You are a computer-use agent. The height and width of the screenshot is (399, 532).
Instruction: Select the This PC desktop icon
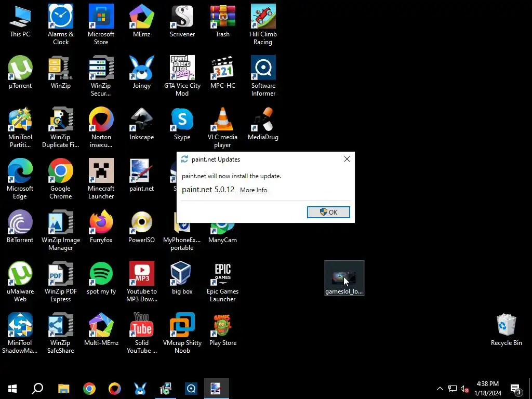point(20,21)
